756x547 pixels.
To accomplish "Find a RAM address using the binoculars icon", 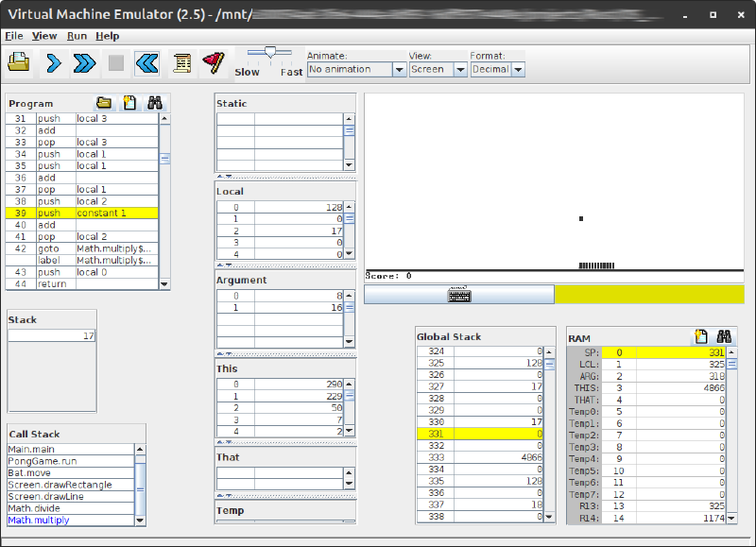I will tap(723, 336).
